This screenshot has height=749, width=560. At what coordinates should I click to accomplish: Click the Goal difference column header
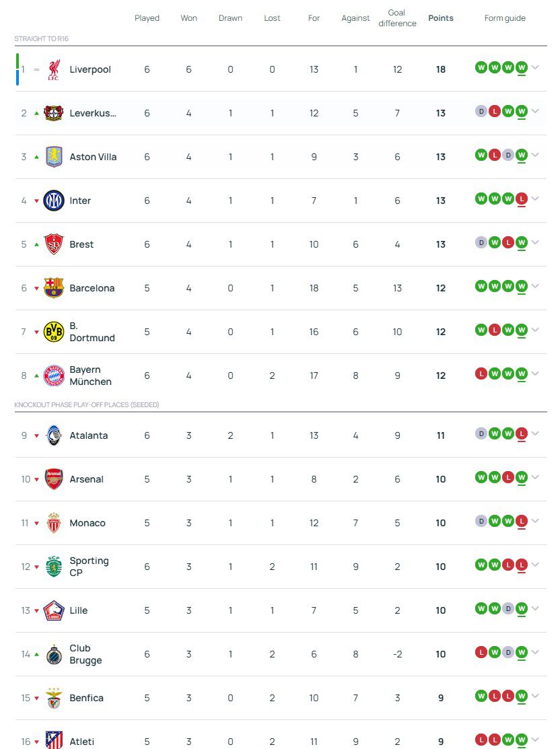(397, 18)
